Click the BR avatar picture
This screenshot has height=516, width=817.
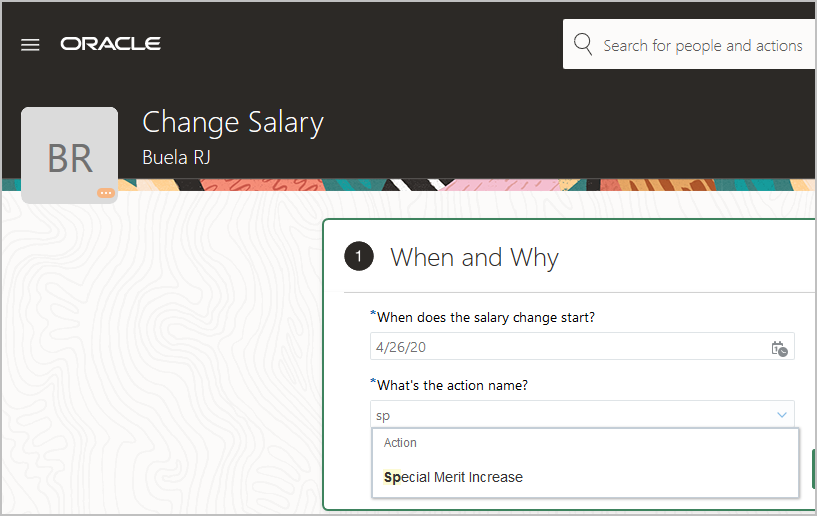(x=69, y=155)
